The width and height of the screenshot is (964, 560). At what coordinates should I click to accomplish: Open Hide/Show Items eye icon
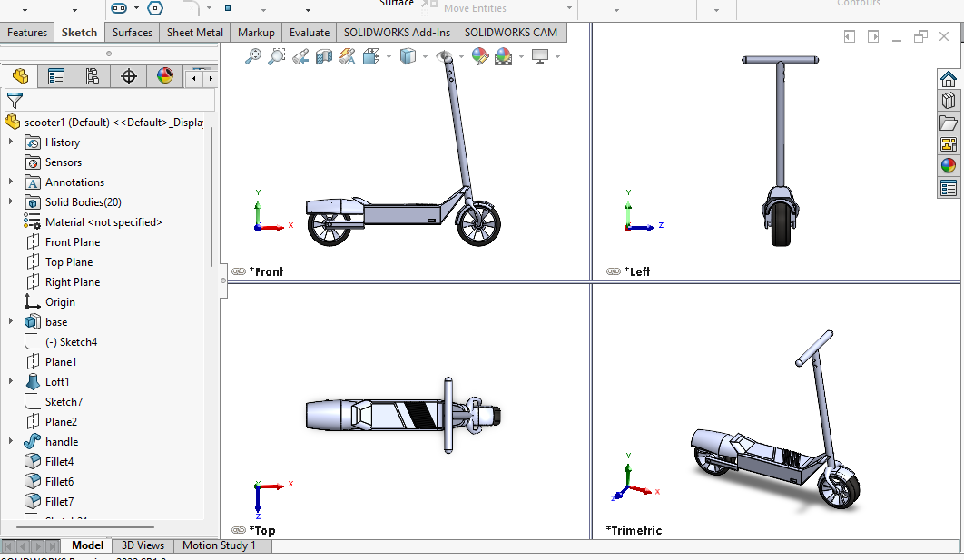pos(444,56)
